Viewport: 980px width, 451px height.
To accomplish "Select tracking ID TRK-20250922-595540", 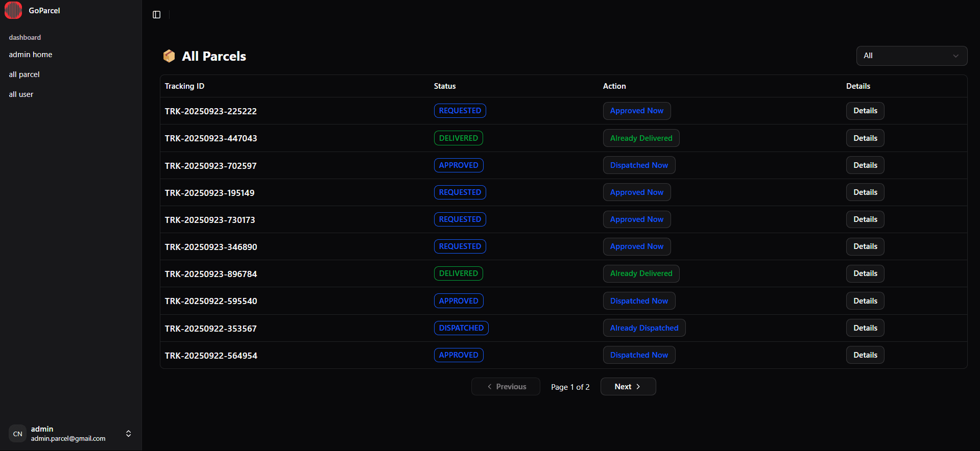I will [x=211, y=301].
